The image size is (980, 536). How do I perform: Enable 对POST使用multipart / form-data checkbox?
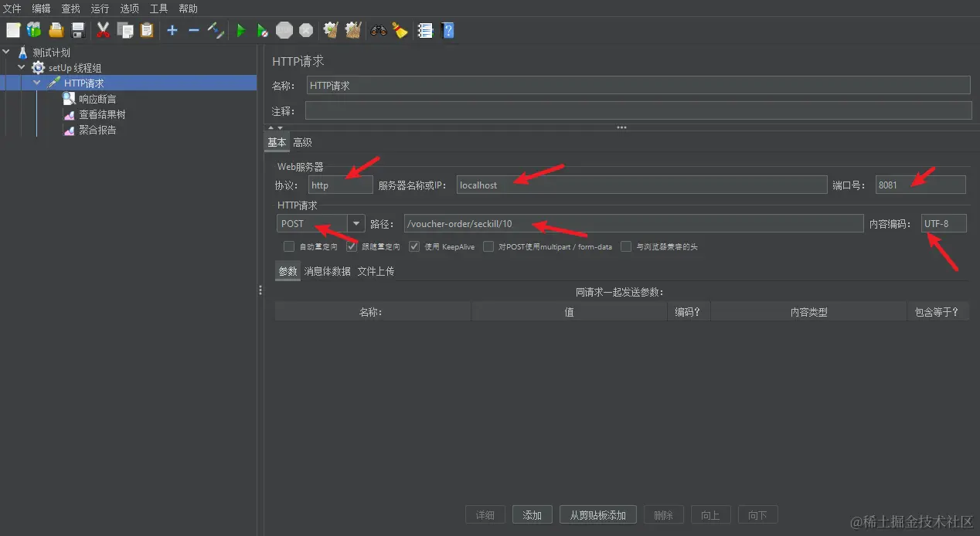(x=488, y=246)
